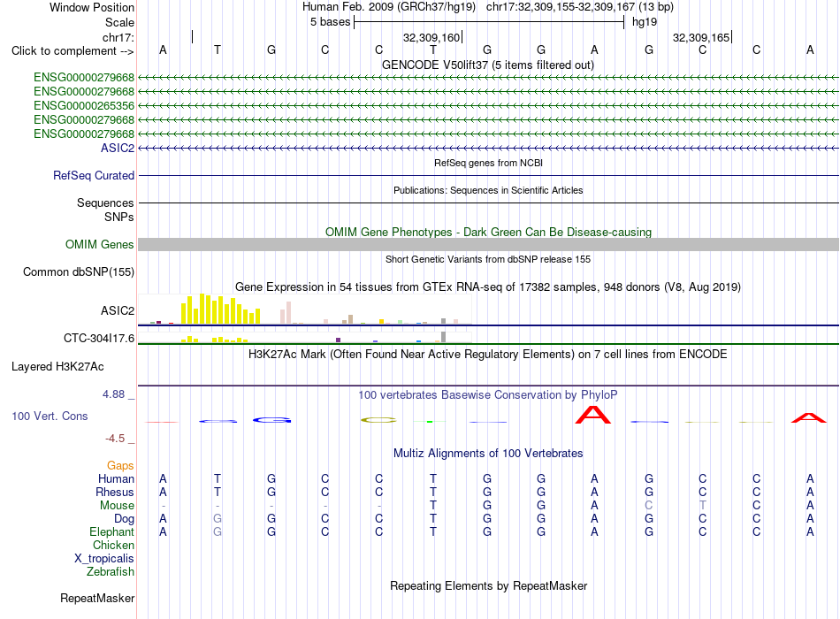Open the RefSeq Curated track label
840x619 pixels.
94,175
